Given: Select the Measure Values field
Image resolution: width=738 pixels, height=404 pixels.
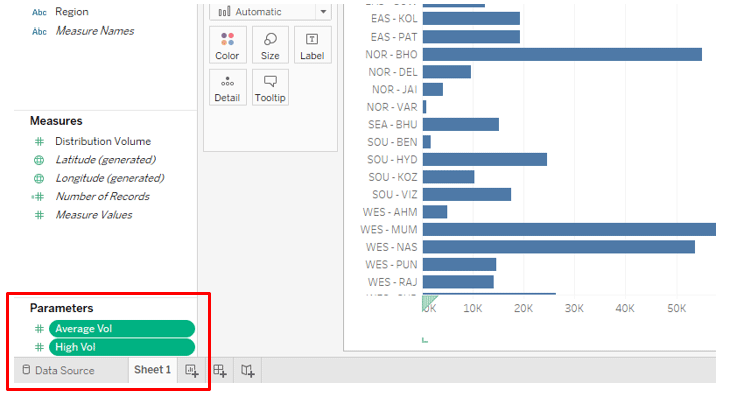Looking at the screenshot, I should (94, 215).
